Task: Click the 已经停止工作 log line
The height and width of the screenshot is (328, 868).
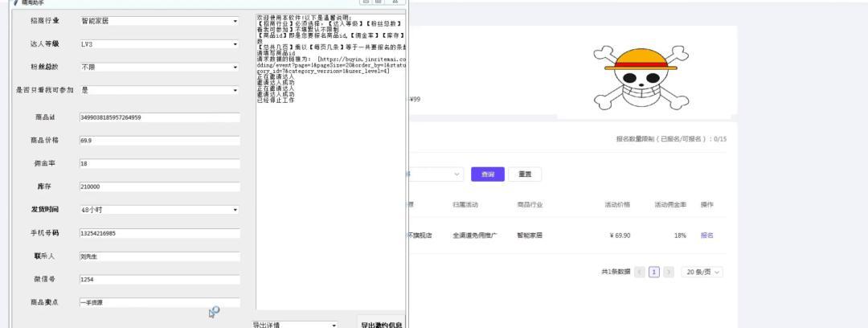Action: 276,100
